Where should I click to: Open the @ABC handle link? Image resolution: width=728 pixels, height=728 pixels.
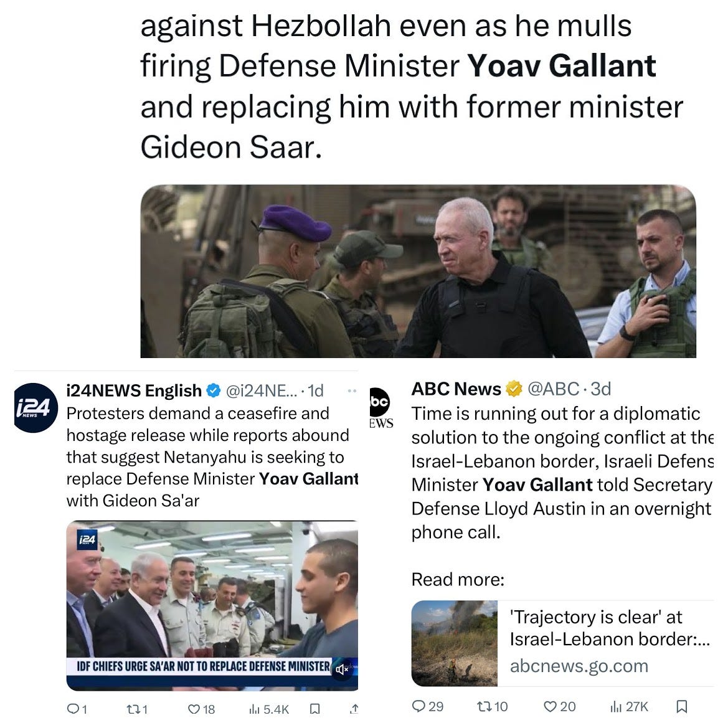point(554,389)
